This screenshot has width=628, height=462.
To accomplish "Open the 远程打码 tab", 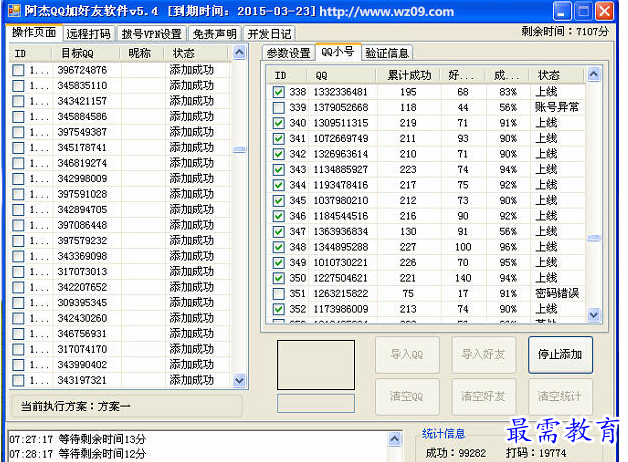I will tap(89, 34).
